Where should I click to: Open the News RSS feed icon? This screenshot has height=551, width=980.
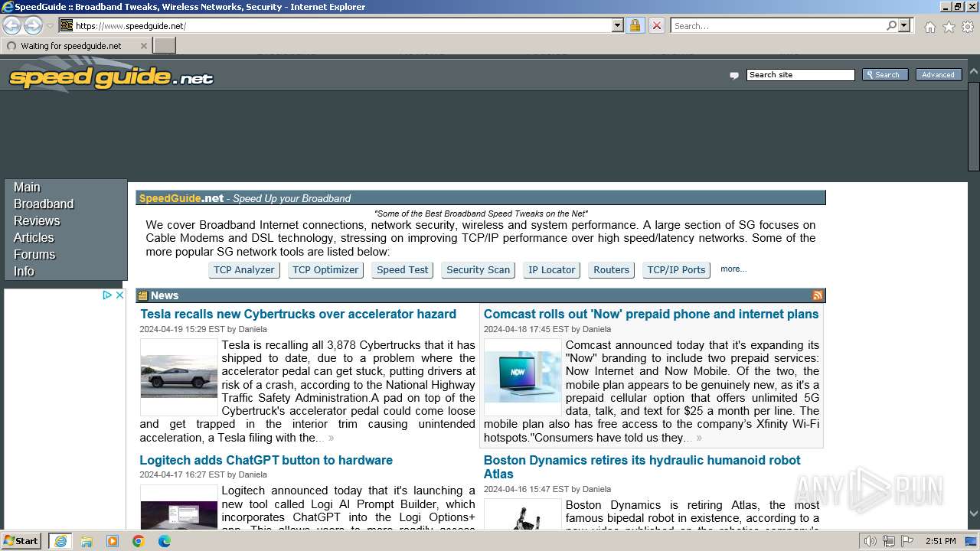click(x=818, y=295)
